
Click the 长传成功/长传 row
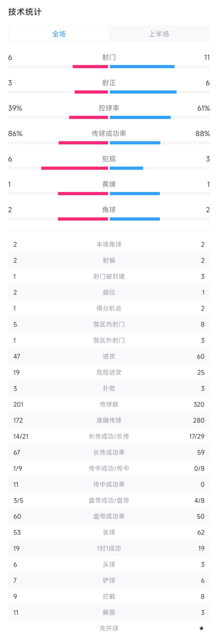pos(109,436)
